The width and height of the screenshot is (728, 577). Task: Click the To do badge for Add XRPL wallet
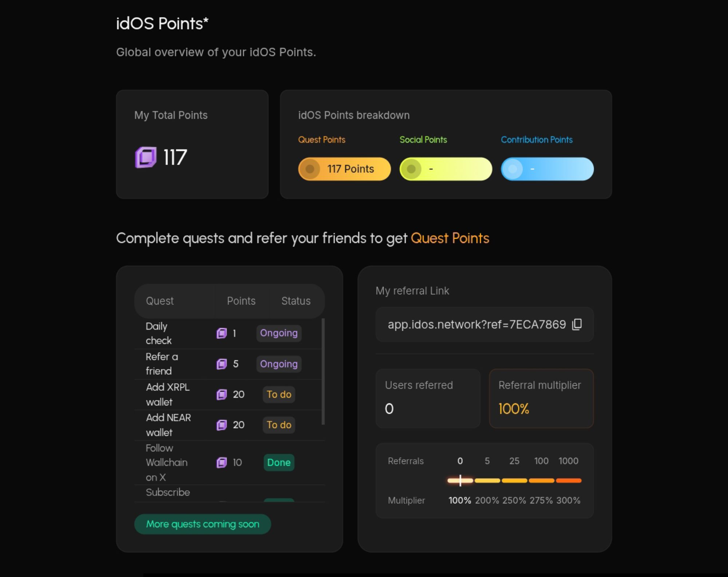coord(279,395)
